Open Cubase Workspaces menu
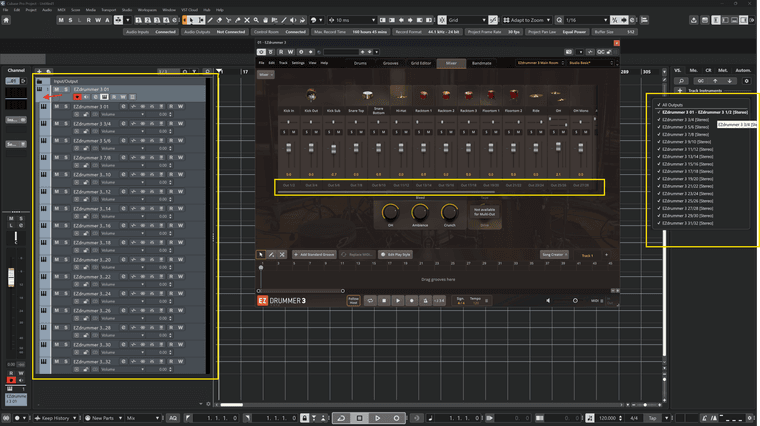The image size is (760, 426). pyautogui.click(x=147, y=10)
